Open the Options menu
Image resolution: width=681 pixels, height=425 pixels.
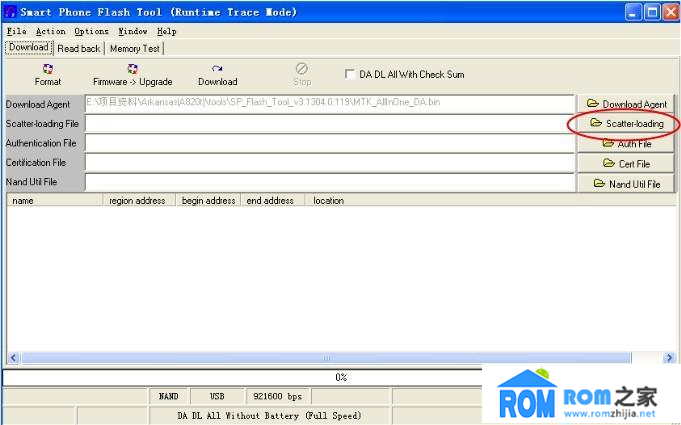coord(91,31)
